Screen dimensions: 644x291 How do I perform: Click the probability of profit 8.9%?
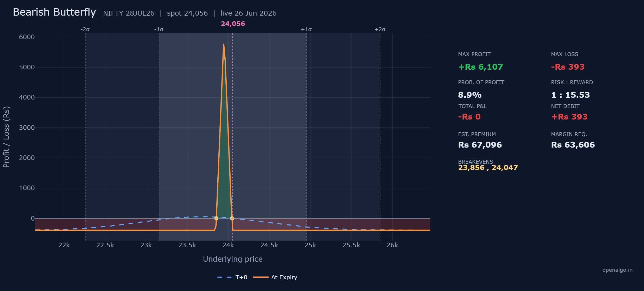point(470,95)
